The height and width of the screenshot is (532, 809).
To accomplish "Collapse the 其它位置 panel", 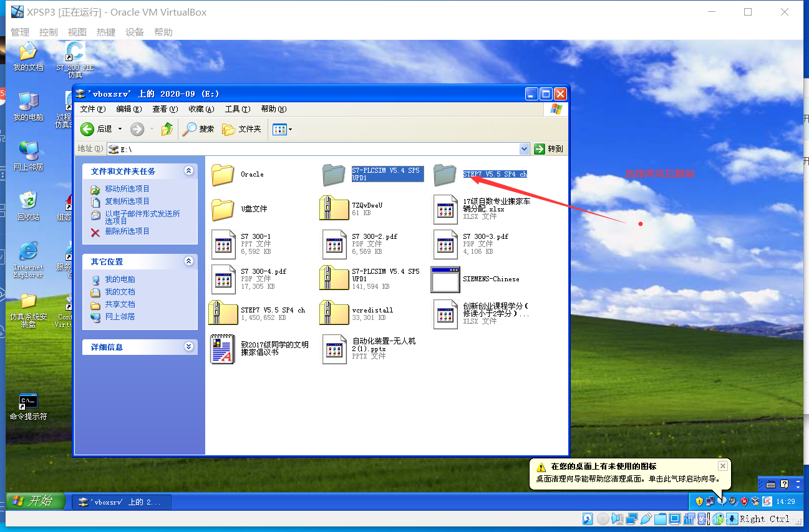I will coord(188,261).
